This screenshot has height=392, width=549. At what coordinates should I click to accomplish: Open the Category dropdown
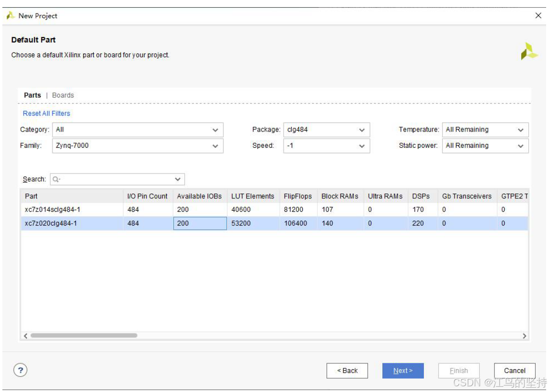point(137,130)
